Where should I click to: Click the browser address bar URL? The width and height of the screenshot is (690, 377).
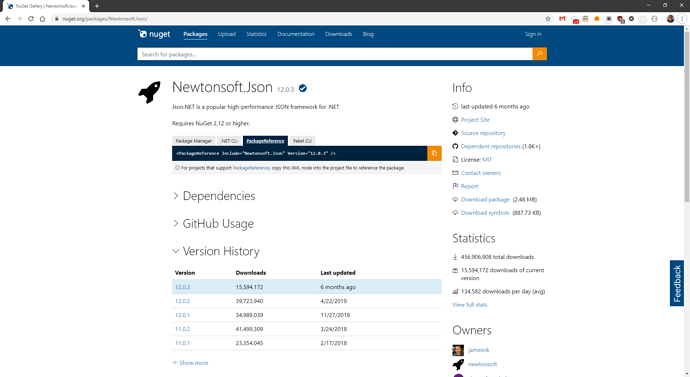(x=105, y=19)
